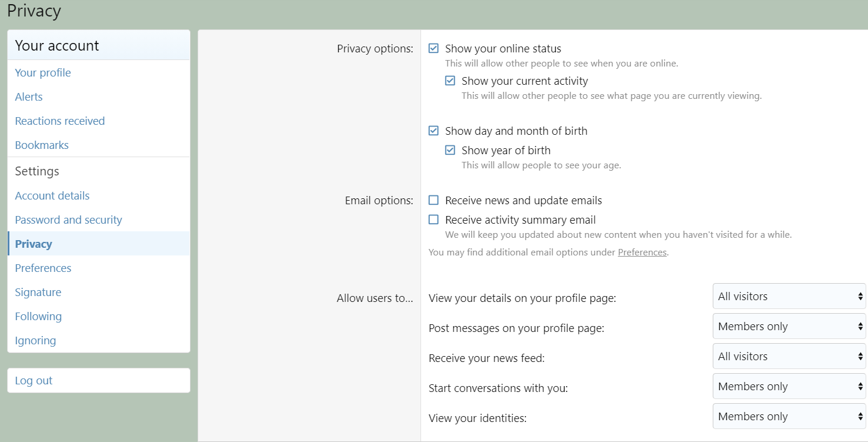
Task: Expand Post messages on your profile dropdown
Action: (x=789, y=327)
